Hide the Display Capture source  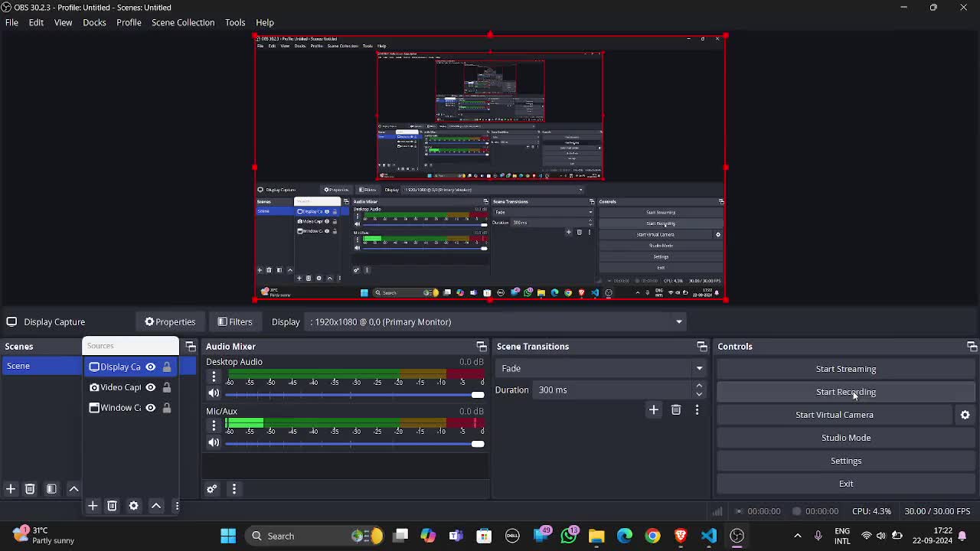(x=151, y=367)
